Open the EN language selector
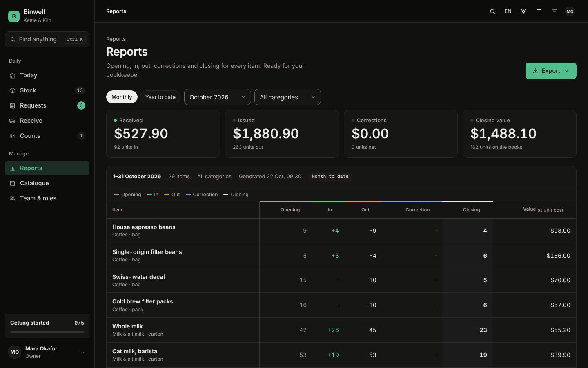The image size is (588, 368). pyautogui.click(x=508, y=11)
